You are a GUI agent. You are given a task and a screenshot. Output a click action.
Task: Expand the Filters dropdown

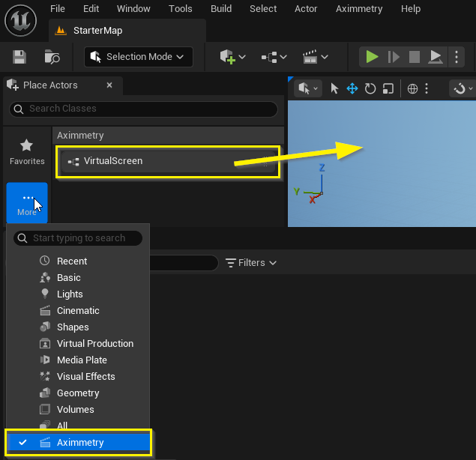tap(251, 263)
